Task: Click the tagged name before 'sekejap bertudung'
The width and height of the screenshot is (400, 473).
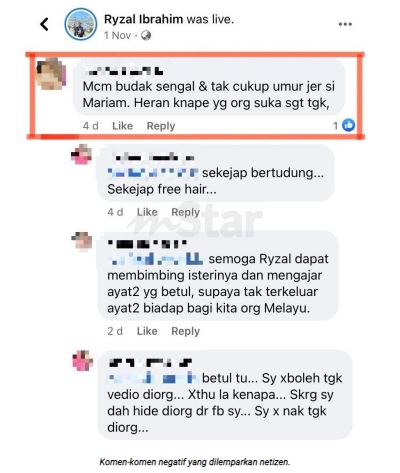Action: click(153, 173)
